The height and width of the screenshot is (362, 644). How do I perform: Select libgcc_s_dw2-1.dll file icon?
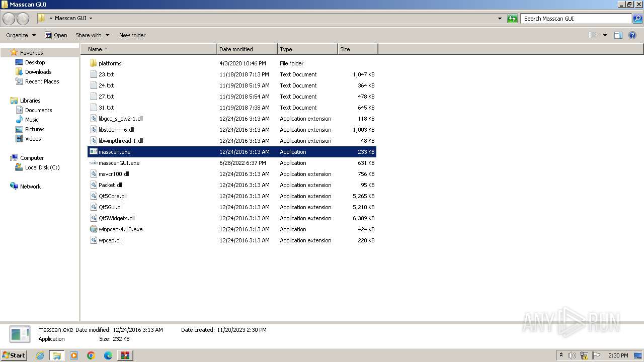click(93, 119)
